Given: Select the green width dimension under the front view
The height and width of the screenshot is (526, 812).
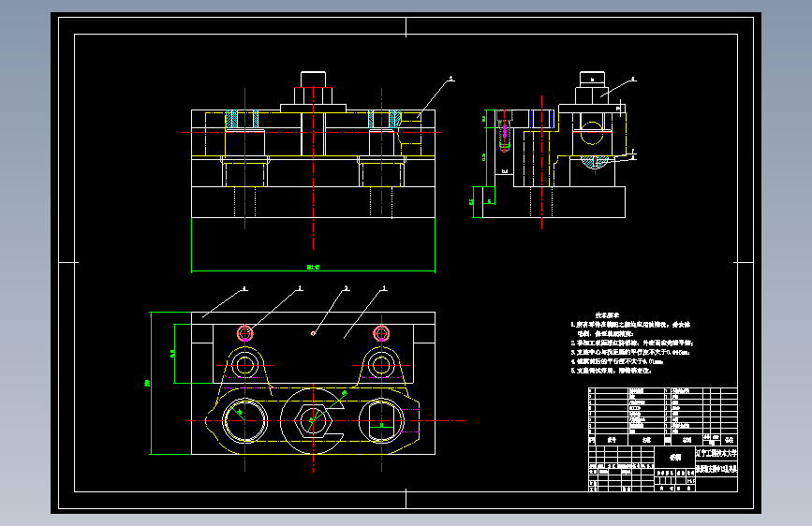Looking at the screenshot, I should point(314,268).
